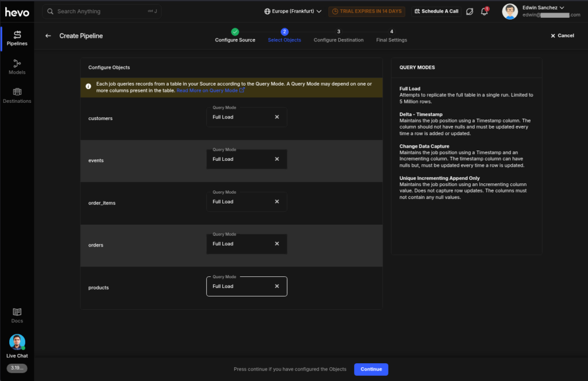Clear the orders Query Mode selection

tap(277, 244)
